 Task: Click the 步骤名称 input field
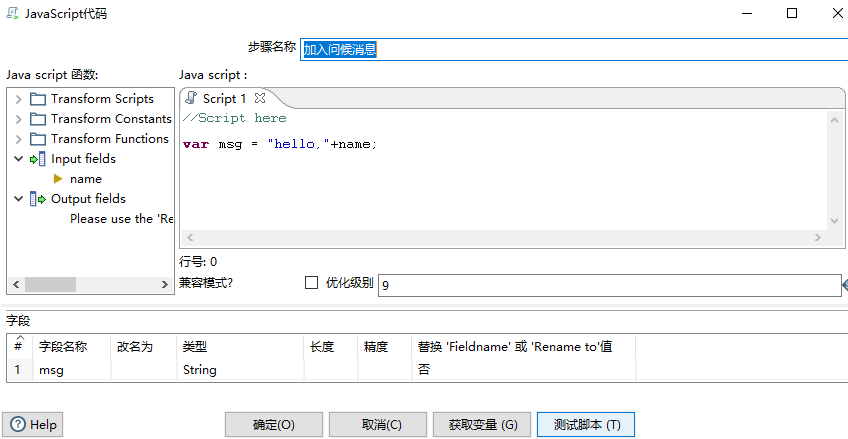(x=574, y=50)
